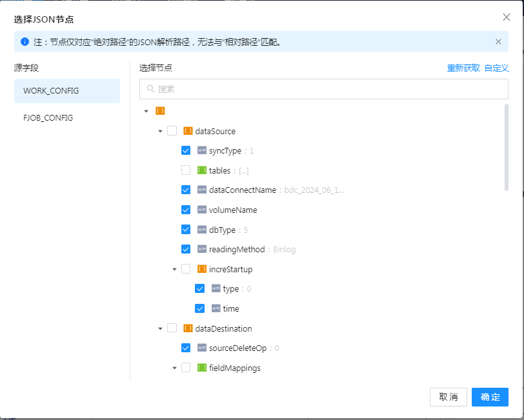
Task: Check the tables node checkbox
Action: tap(186, 170)
